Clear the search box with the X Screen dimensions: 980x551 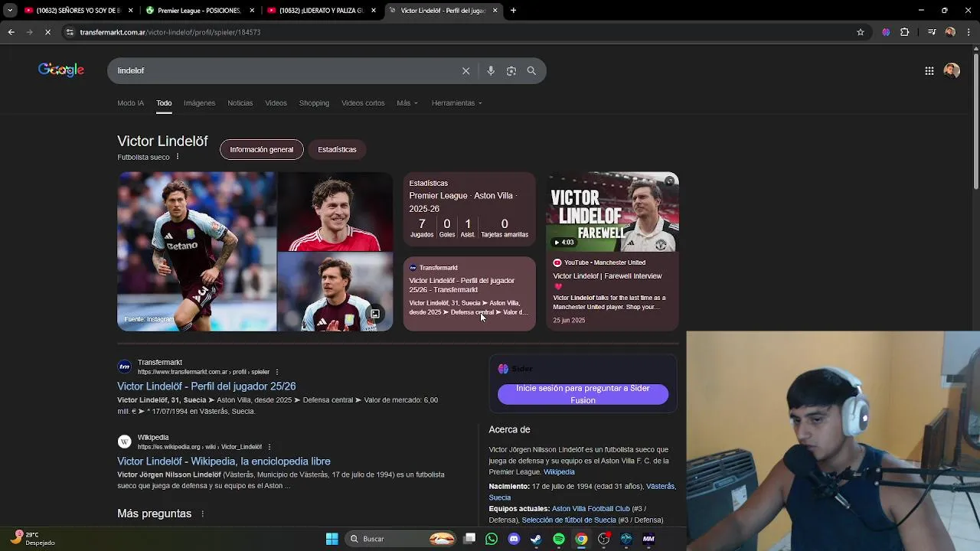tap(465, 70)
